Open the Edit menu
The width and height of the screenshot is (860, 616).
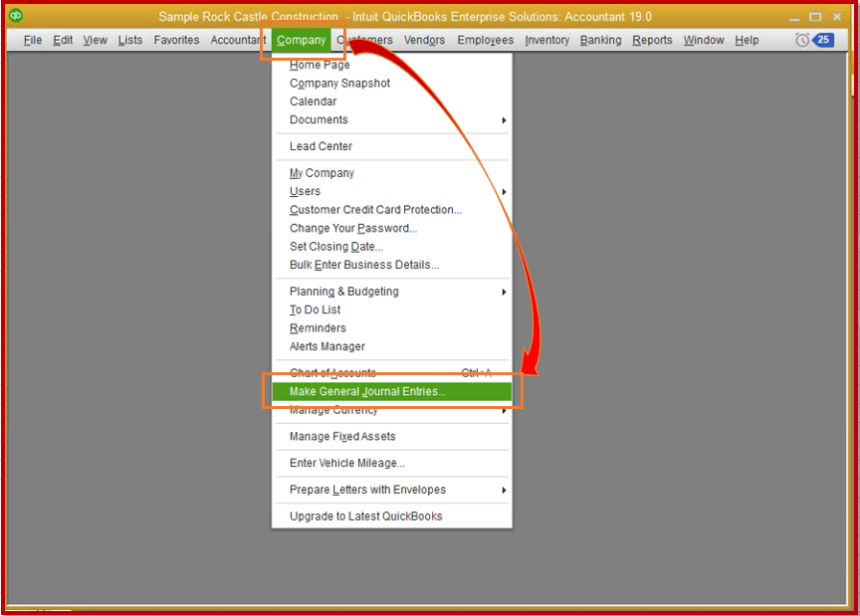pyautogui.click(x=63, y=40)
